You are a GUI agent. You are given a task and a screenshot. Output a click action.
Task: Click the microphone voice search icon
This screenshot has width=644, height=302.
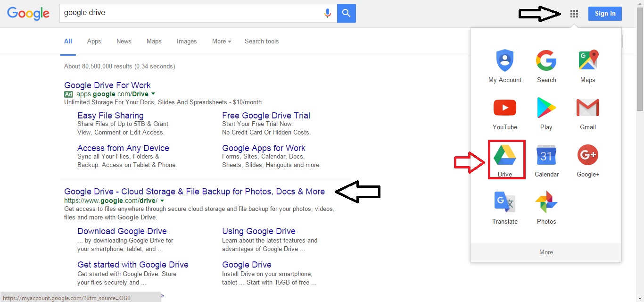click(x=328, y=13)
